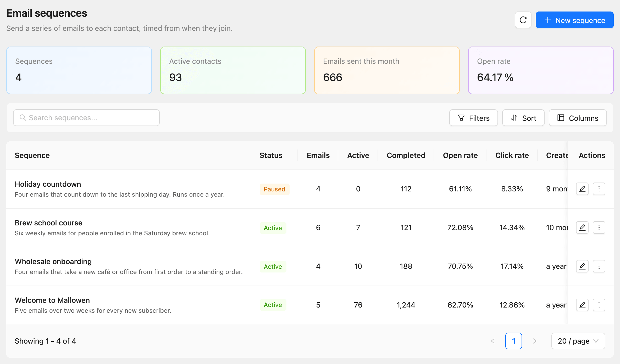Focus the Search sequences field
The height and width of the screenshot is (364, 620).
(86, 118)
